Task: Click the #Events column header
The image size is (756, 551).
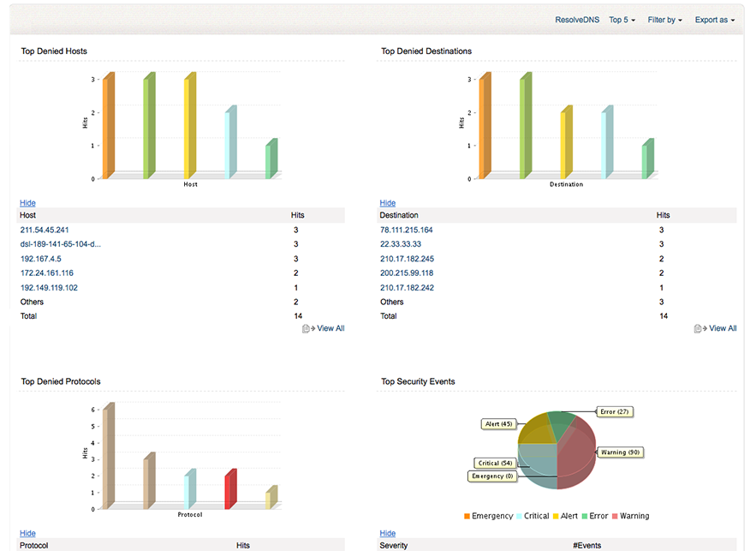Action: (x=586, y=545)
